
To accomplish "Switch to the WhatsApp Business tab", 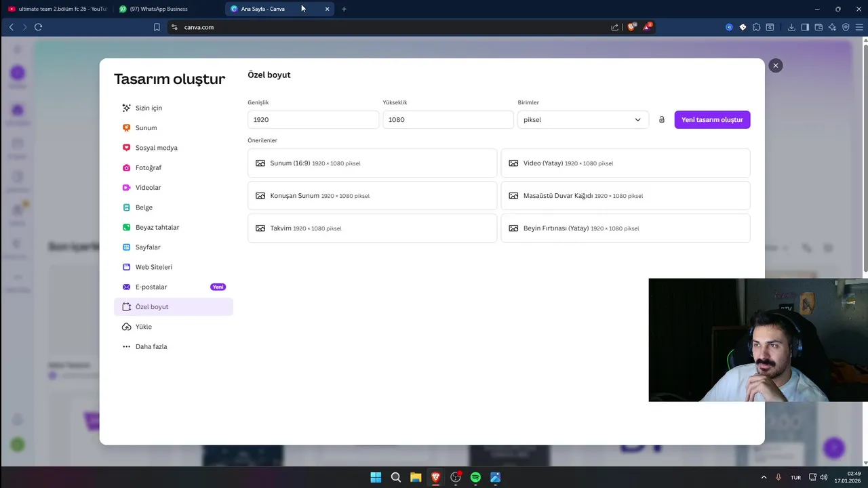I will [x=168, y=9].
